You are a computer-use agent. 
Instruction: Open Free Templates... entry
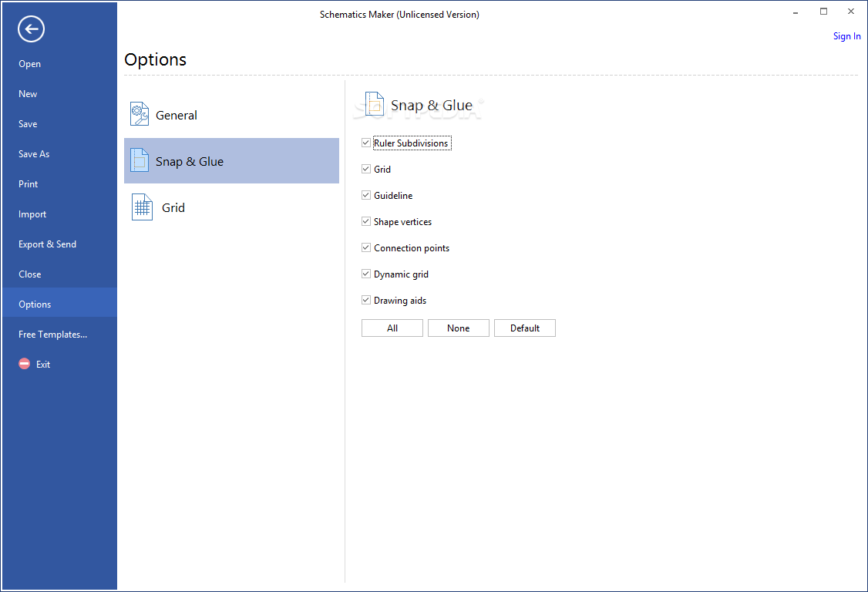click(52, 335)
